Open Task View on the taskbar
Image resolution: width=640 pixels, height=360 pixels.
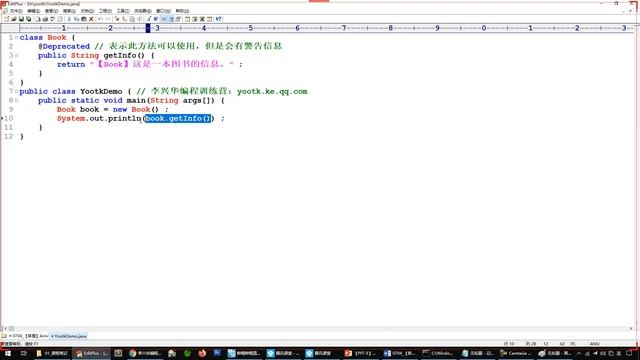[24, 353]
